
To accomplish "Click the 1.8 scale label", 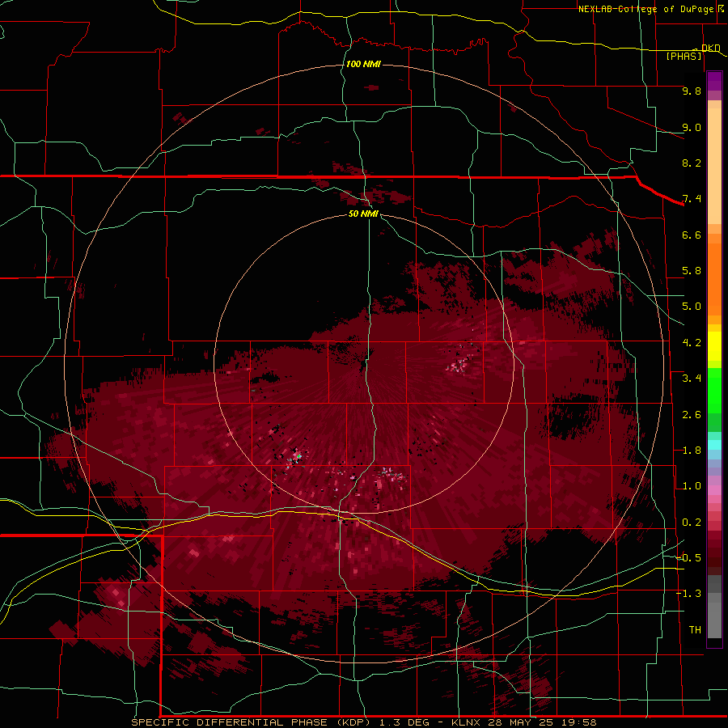I will click(x=692, y=451).
